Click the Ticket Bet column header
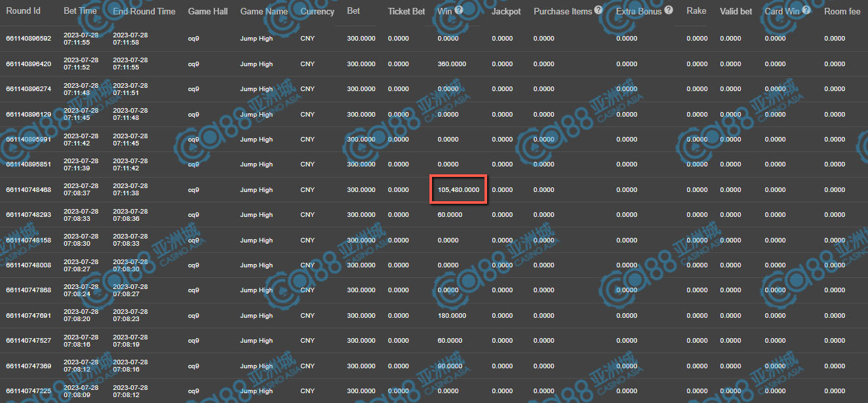The width and height of the screenshot is (868, 403). point(406,11)
